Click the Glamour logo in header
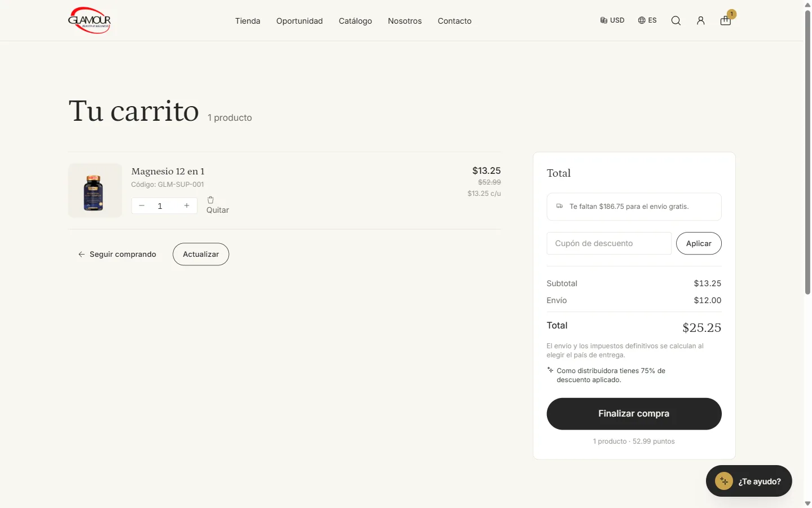 (x=89, y=20)
